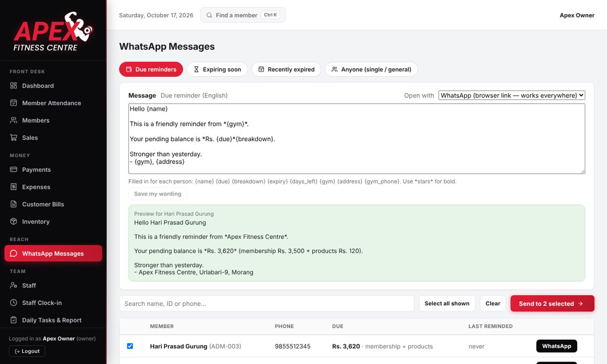Click the wallet icon on Due reminders

[128, 69]
